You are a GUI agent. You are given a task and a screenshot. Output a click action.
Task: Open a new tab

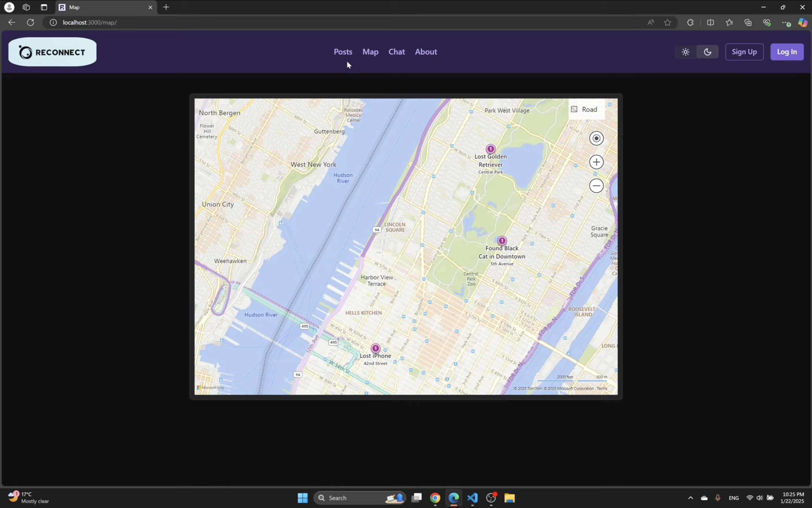coord(166,7)
